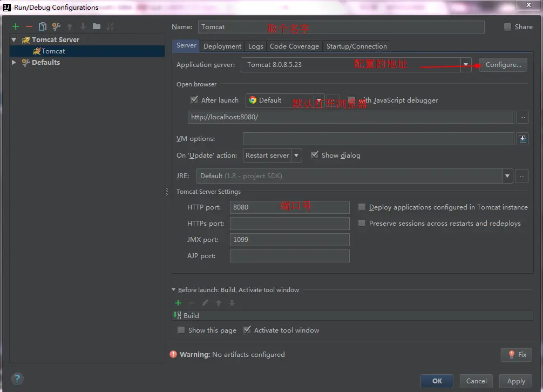Image resolution: width=543 pixels, height=392 pixels.
Task: Copy the selected configuration
Action: [x=42, y=26]
